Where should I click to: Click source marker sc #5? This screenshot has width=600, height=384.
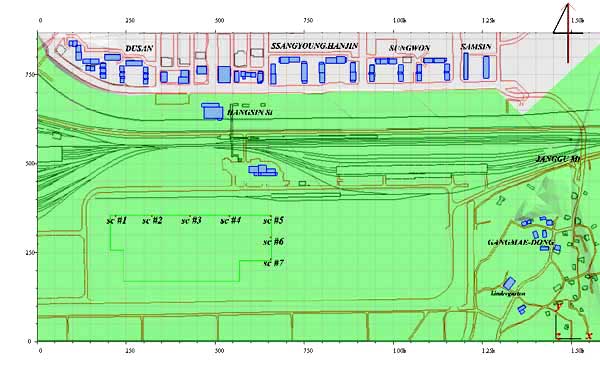coord(273,220)
